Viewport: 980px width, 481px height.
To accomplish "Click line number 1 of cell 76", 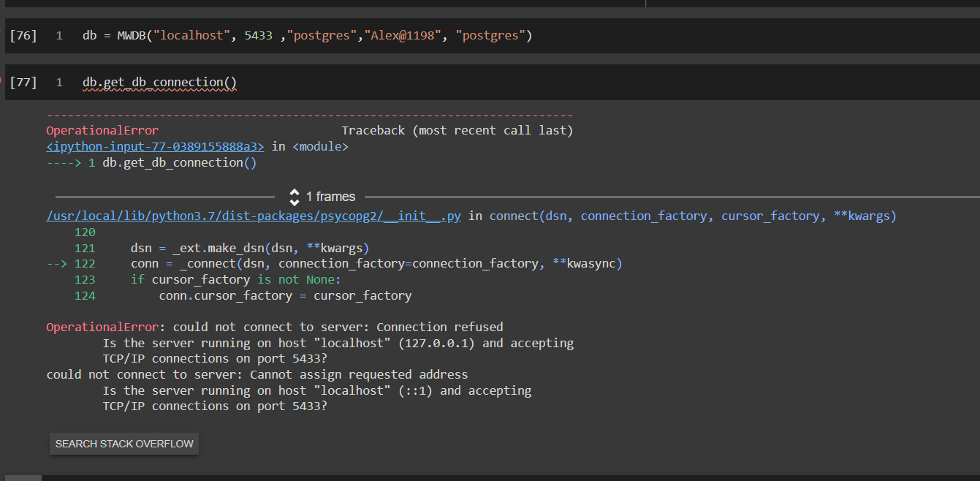I will pyautogui.click(x=59, y=36).
